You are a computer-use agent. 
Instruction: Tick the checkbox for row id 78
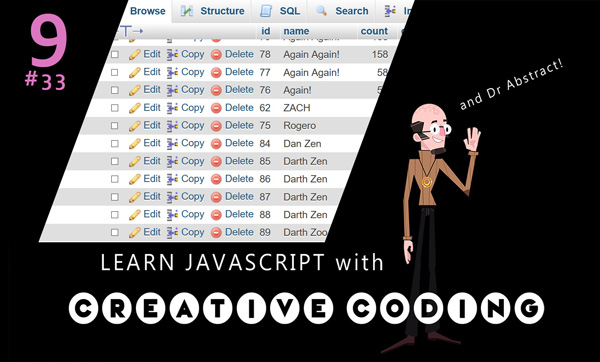tap(115, 54)
